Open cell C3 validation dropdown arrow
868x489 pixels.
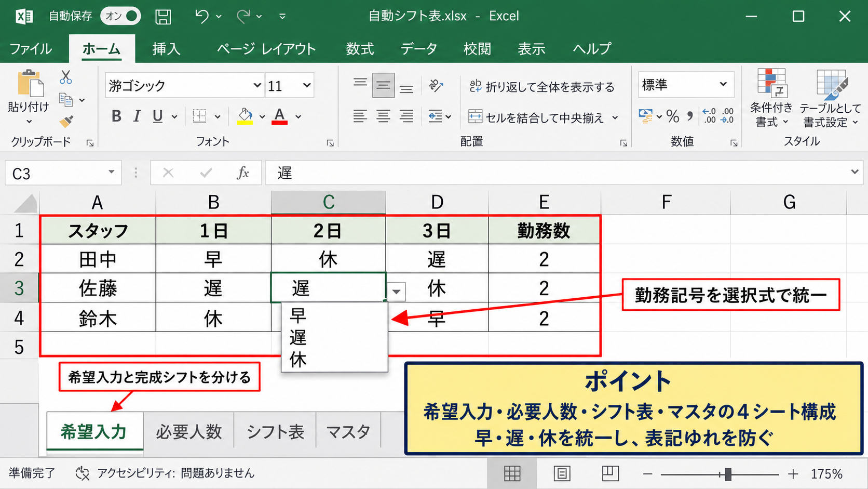[x=396, y=292]
